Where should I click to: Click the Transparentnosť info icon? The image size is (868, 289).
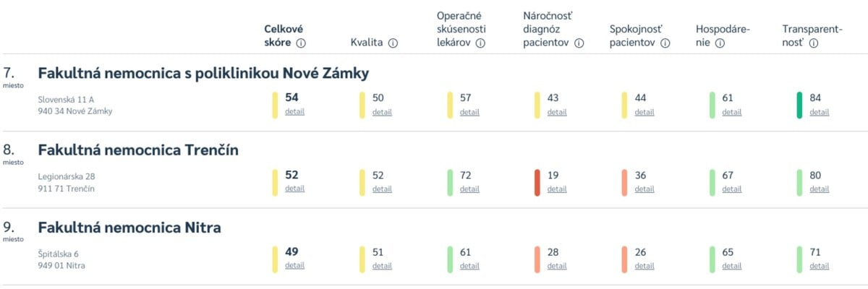(x=813, y=43)
